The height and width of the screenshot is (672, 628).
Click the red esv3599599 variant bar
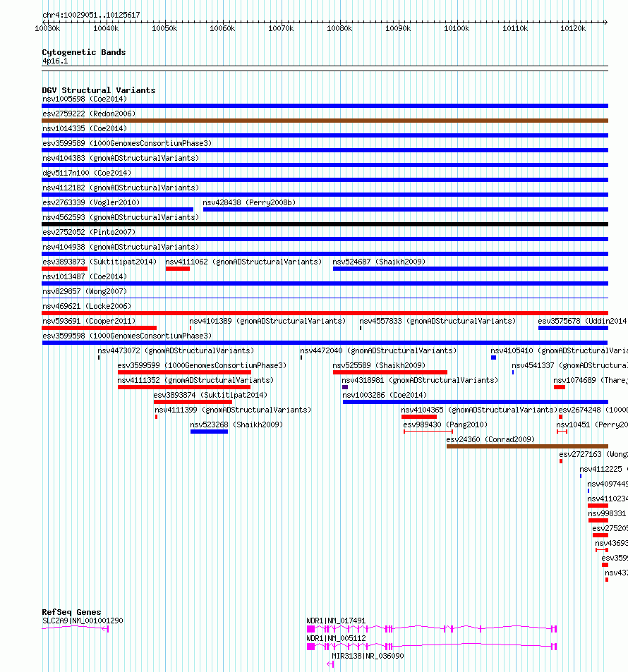[184, 372]
